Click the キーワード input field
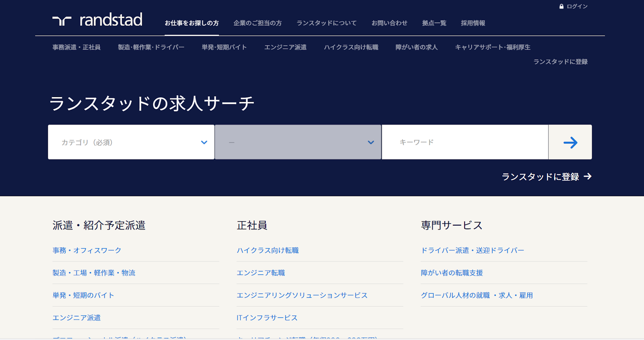Viewport: 644px width, 340px height. [465, 142]
